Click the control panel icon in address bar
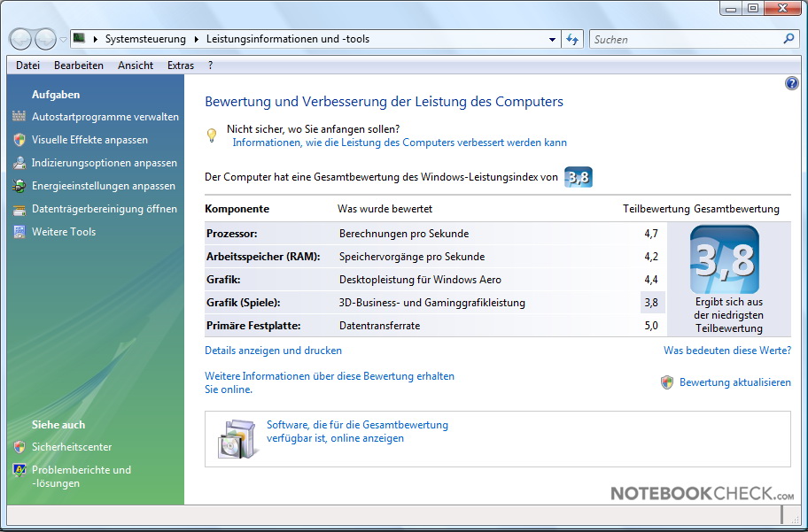This screenshot has width=808, height=532. [79, 38]
